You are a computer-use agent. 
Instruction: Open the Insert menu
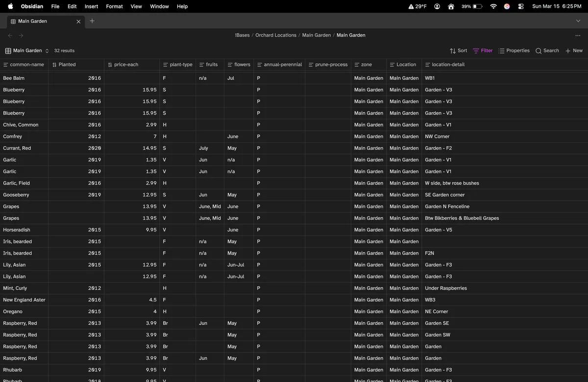pos(91,6)
